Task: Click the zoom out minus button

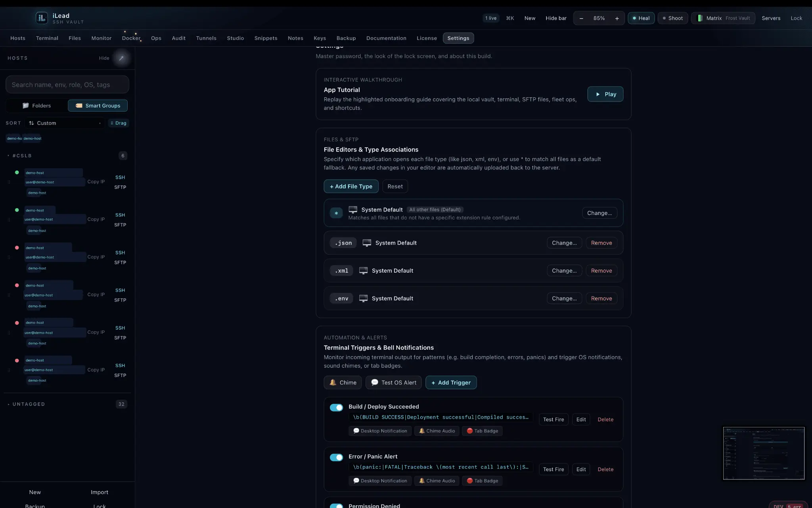Action: tap(581, 18)
